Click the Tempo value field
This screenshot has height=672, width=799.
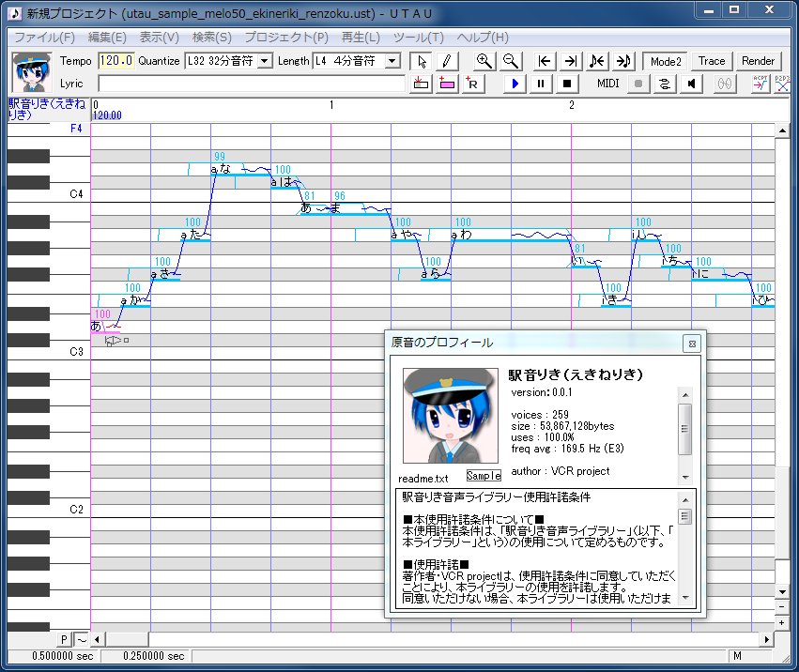click(x=116, y=61)
